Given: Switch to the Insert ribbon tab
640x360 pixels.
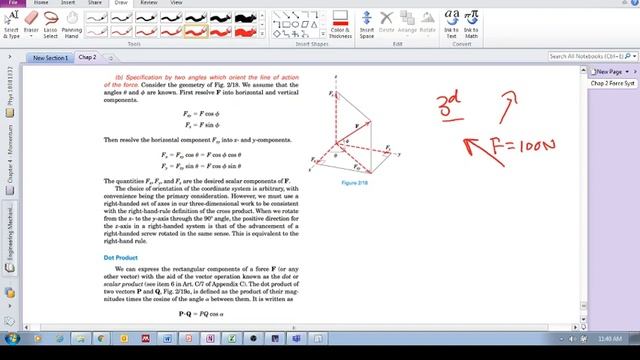Looking at the screenshot, I should (68, 3).
